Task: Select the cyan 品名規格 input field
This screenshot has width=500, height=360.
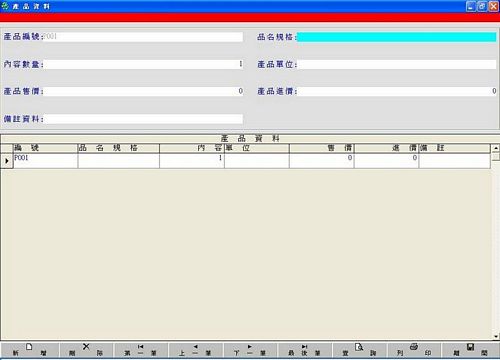Action: pos(396,37)
